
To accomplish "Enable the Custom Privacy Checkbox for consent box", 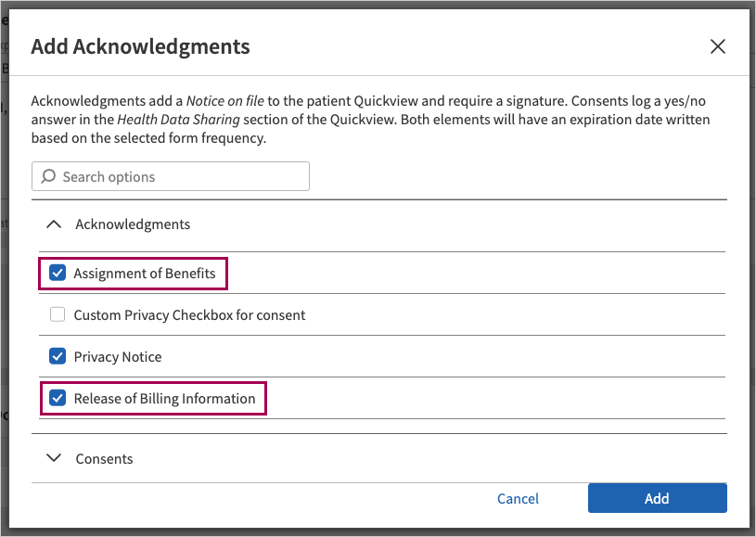I will [x=58, y=315].
